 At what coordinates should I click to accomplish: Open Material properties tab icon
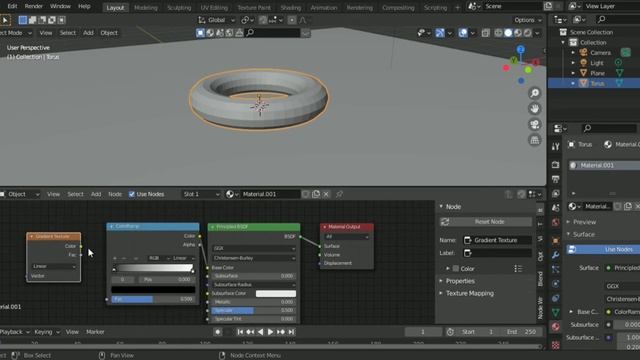click(556, 327)
